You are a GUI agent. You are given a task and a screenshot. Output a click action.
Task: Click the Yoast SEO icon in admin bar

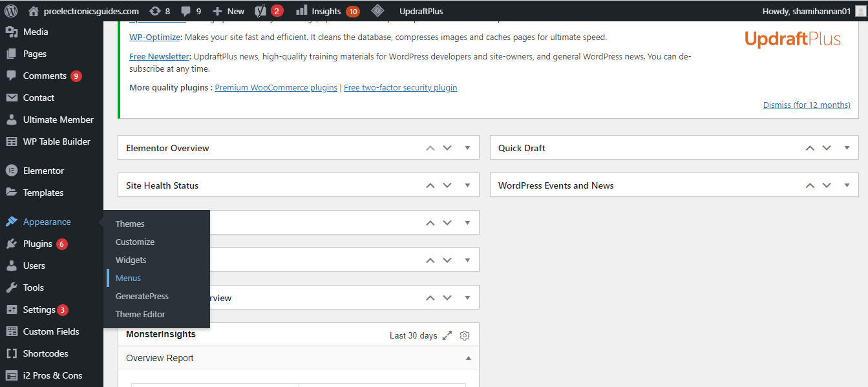click(260, 11)
